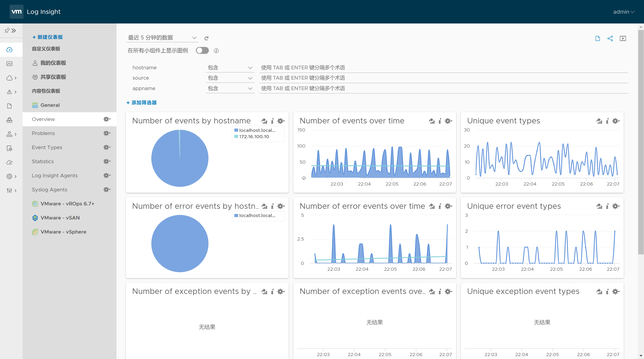Click info icon on Number of events over time
Viewport: 644px width, 359px height.
440,121
